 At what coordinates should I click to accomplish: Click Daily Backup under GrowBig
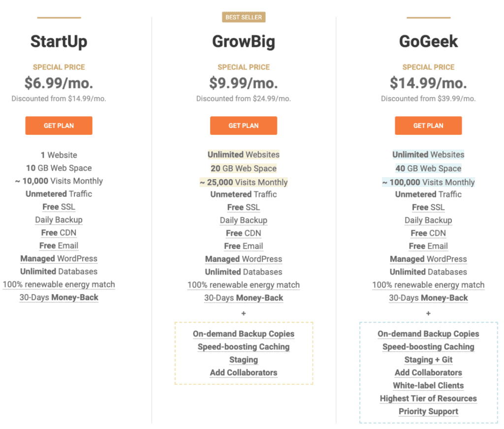point(243,220)
